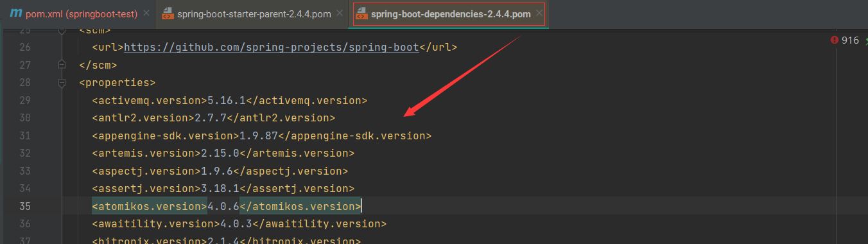The width and height of the screenshot is (868, 244).
Task: Click the closing </scm> tag text
Action: pyautogui.click(x=98, y=65)
